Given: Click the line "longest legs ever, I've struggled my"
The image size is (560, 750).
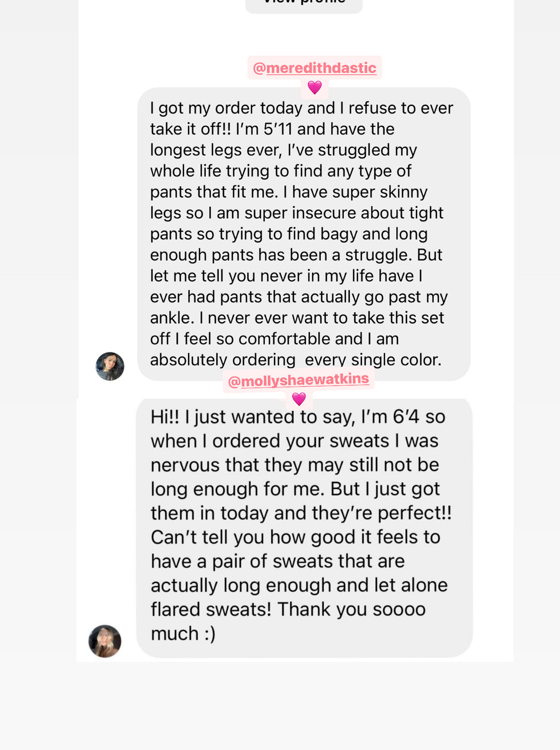Looking at the screenshot, I should coord(284,150).
